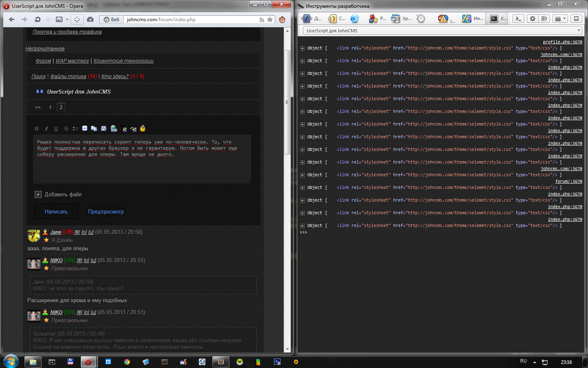This screenshot has height=368, width=588.
Task: Switch to the timer Profiler tab
Action: click(x=421, y=18)
